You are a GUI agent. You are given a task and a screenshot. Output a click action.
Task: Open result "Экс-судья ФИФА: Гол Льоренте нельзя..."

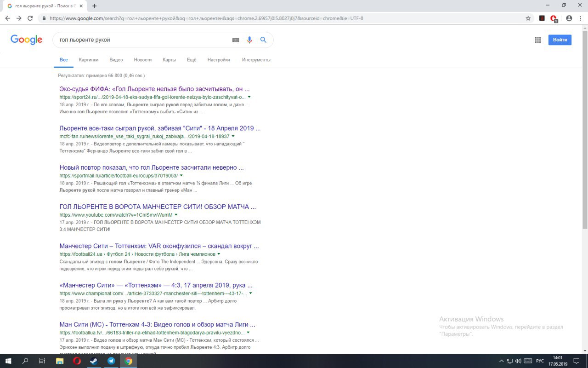point(154,89)
